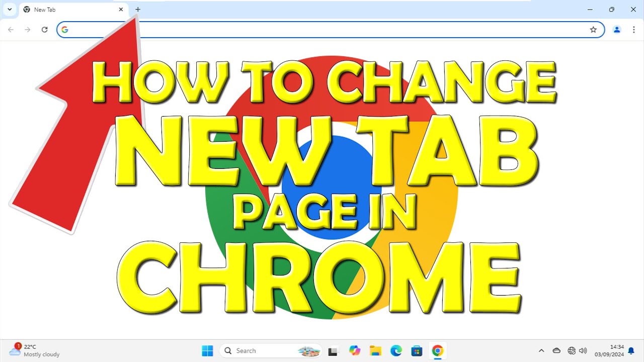
Task: Click the taskbar Search box
Action: 271,350
